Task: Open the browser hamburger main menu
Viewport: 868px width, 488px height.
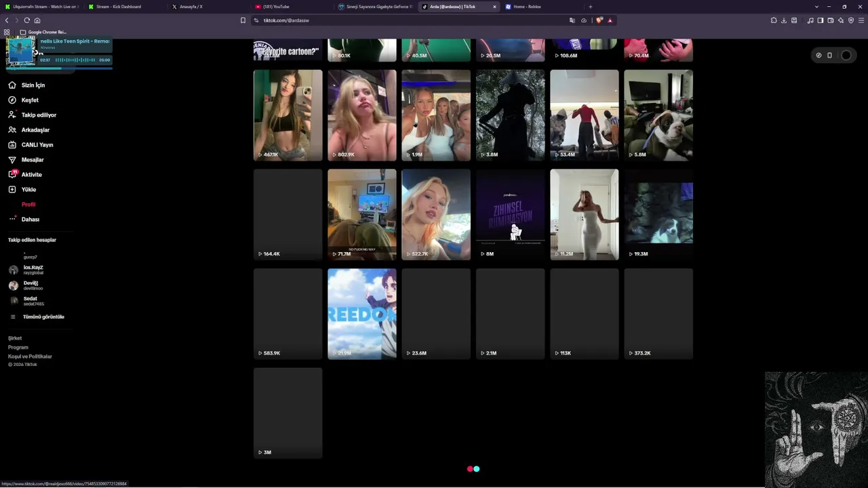Action: point(861,20)
